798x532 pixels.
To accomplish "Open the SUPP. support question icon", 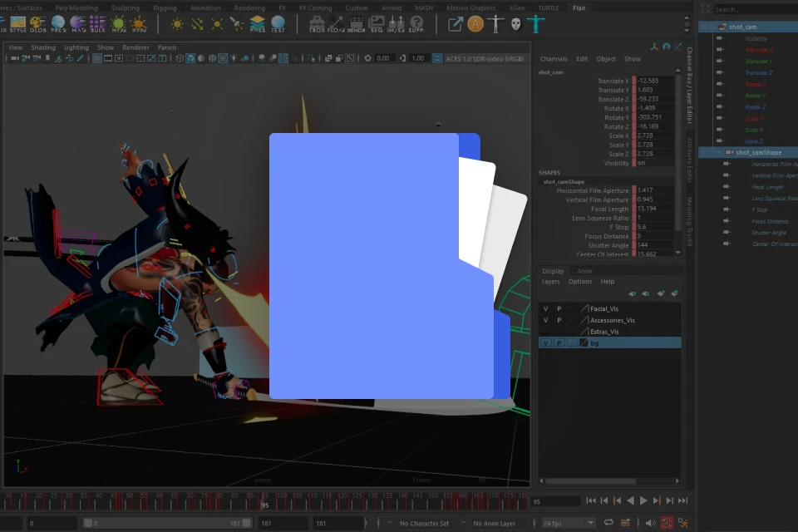I will (x=416, y=24).
